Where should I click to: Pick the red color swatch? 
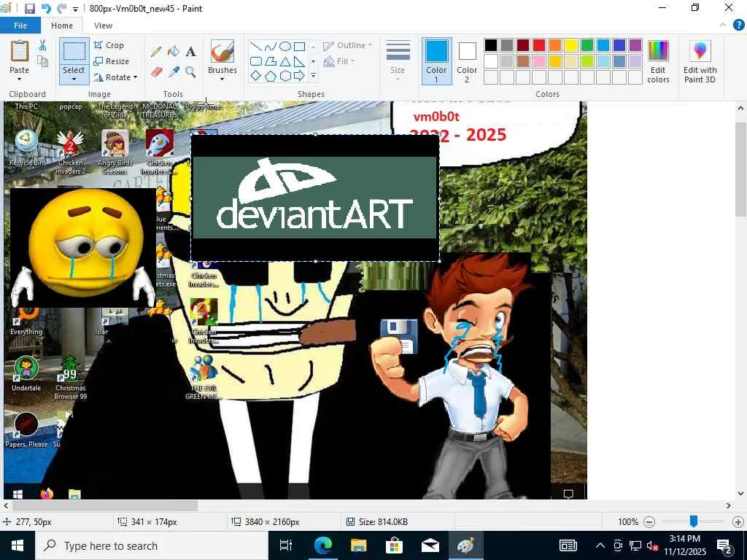click(539, 45)
